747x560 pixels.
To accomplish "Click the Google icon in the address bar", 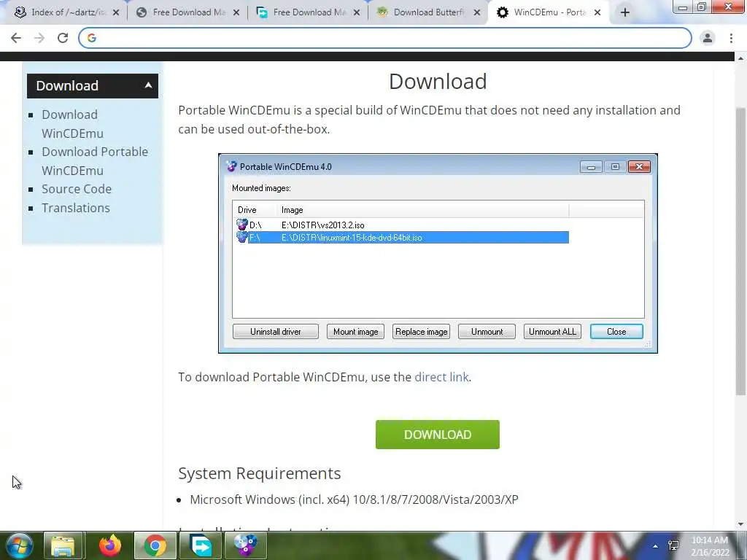I will 92,38.
